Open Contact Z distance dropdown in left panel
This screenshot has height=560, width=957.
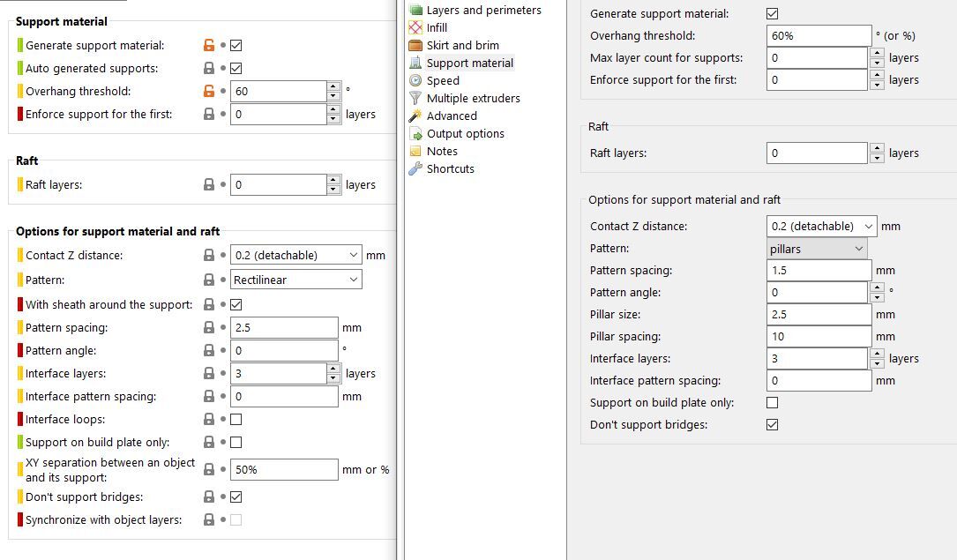point(296,255)
